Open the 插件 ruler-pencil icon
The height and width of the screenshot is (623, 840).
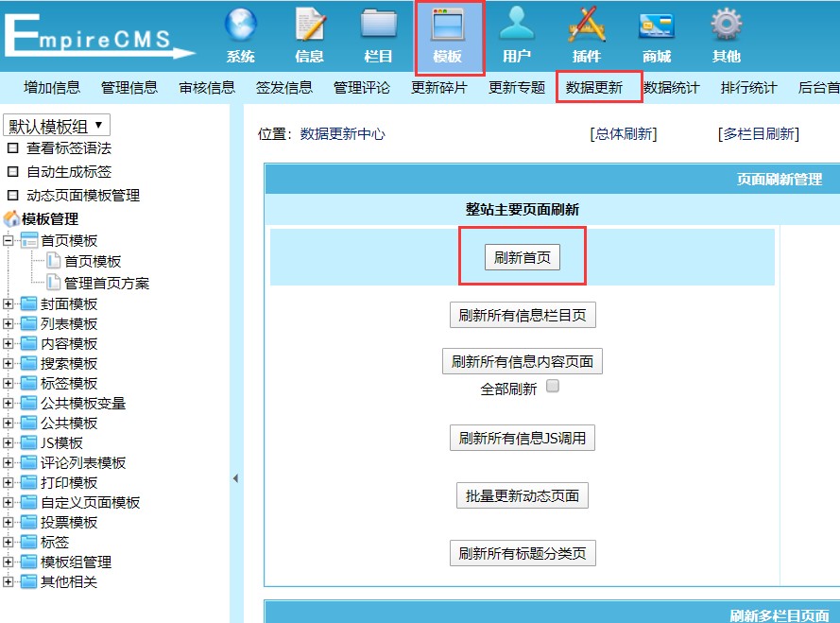tap(587, 26)
